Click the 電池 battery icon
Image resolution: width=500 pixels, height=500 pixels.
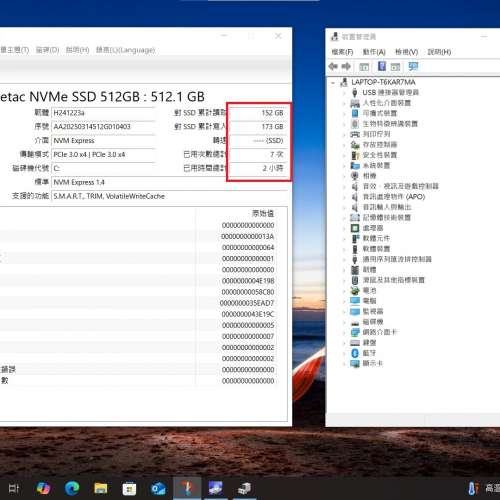pos(355,290)
